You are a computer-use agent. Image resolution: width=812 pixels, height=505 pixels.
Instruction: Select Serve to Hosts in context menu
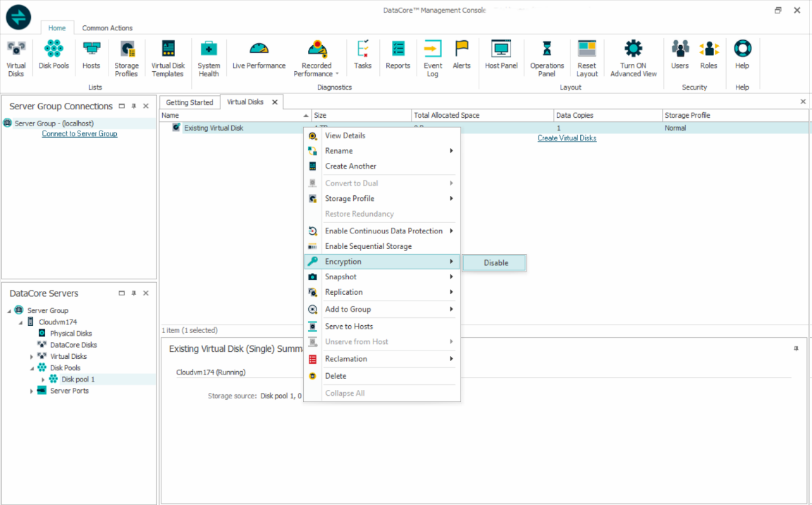click(x=349, y=327)
